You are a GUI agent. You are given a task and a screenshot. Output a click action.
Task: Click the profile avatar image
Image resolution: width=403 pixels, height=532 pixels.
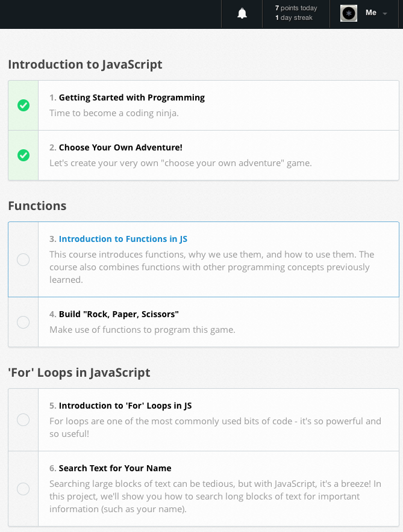click(349, 13)
